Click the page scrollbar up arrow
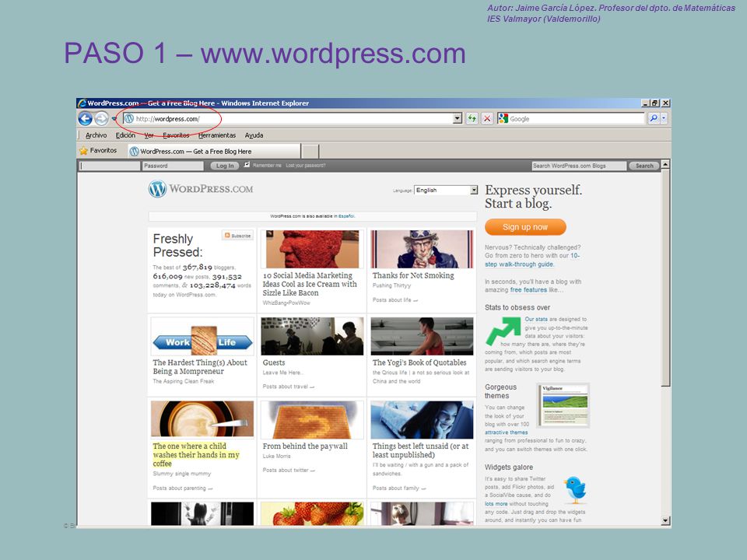This screenshot has height=560, width=747. coord(665,164)
